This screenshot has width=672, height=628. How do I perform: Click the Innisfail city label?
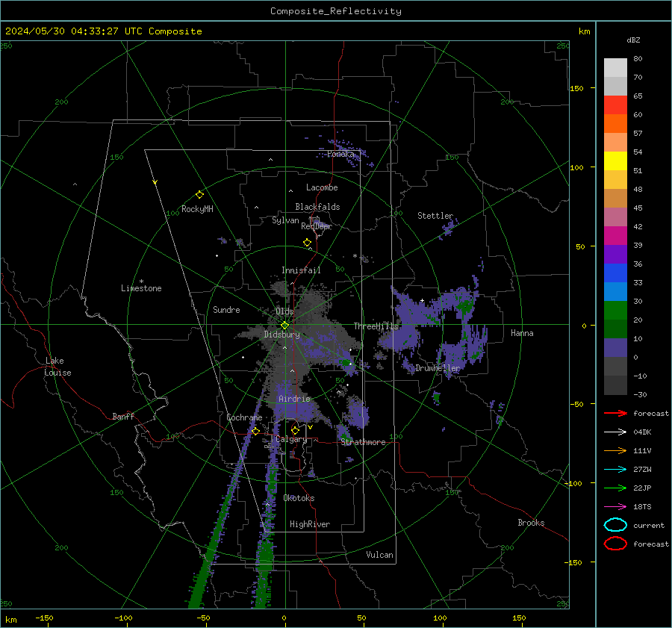click(x=301, y=270)
